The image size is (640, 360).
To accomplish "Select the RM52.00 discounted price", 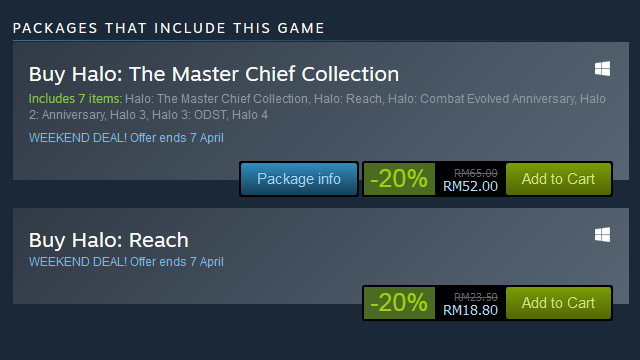I will click(471, 187).
